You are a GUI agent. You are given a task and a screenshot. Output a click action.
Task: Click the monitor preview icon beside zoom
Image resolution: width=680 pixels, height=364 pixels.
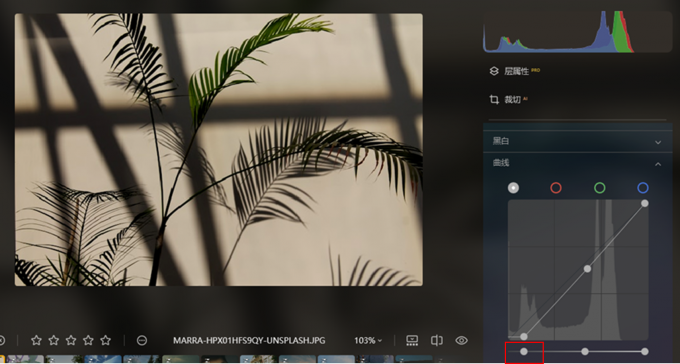[412, 341]
